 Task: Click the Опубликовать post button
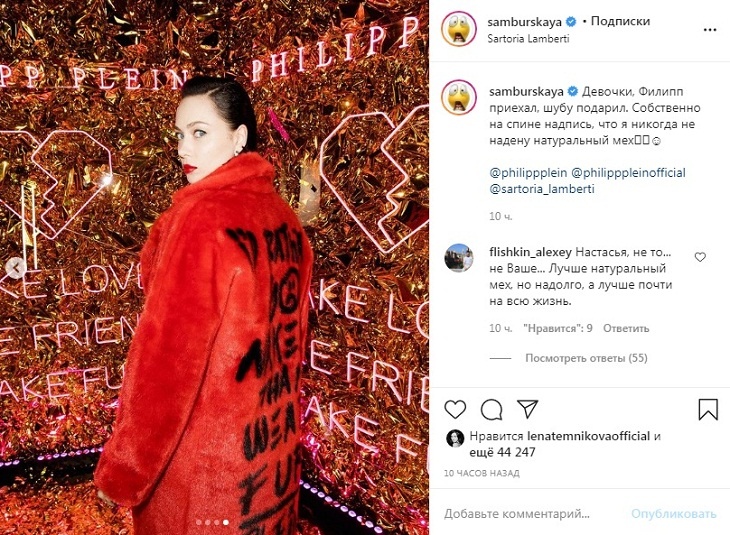(673, 514)
